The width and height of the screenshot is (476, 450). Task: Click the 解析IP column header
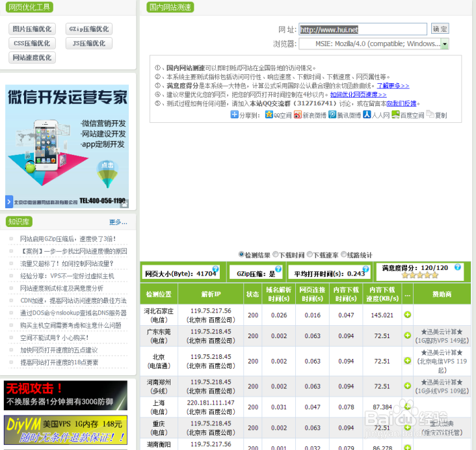click(211, 294)
